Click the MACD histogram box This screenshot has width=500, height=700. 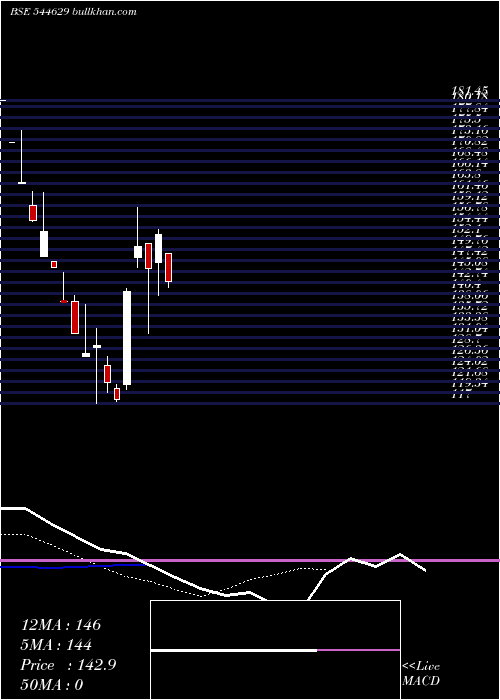click(275, 650)
